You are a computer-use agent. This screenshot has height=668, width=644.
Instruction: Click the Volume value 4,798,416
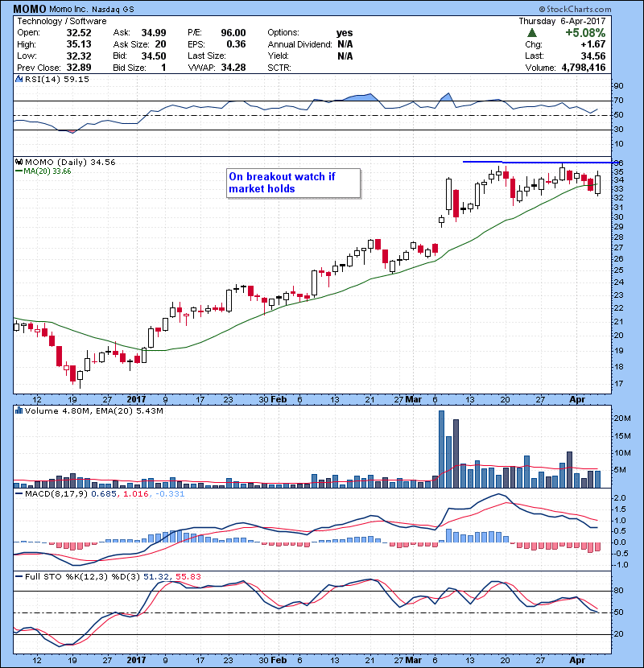click(x=584, y=68)
